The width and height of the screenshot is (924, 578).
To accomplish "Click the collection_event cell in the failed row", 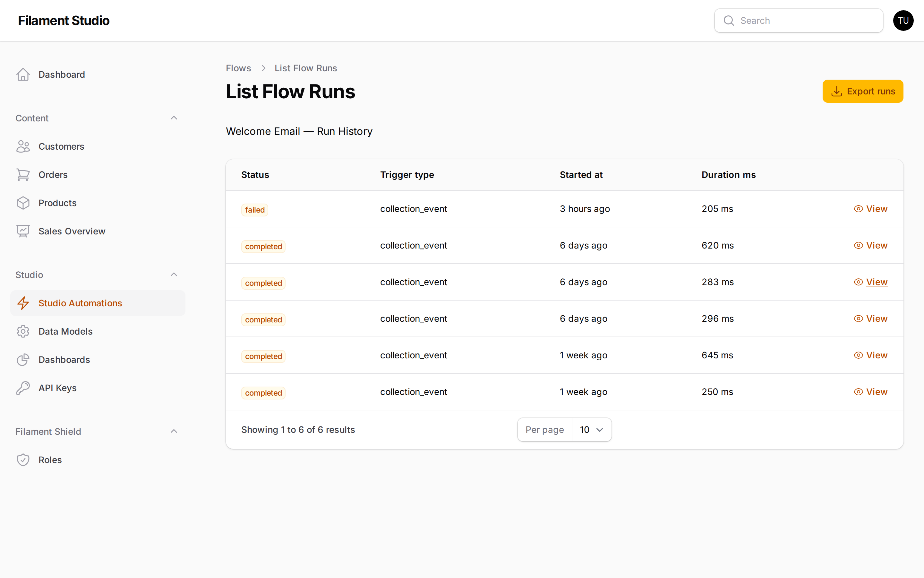I will tap(414, 209).
